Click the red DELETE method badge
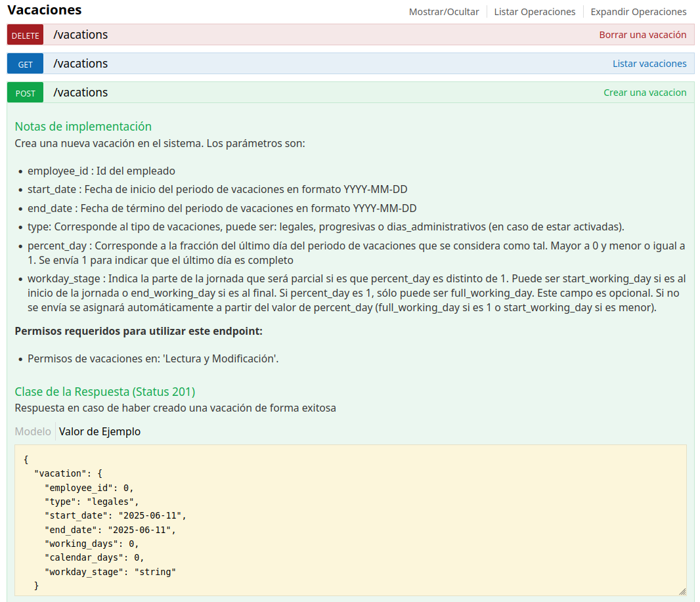 25,35
